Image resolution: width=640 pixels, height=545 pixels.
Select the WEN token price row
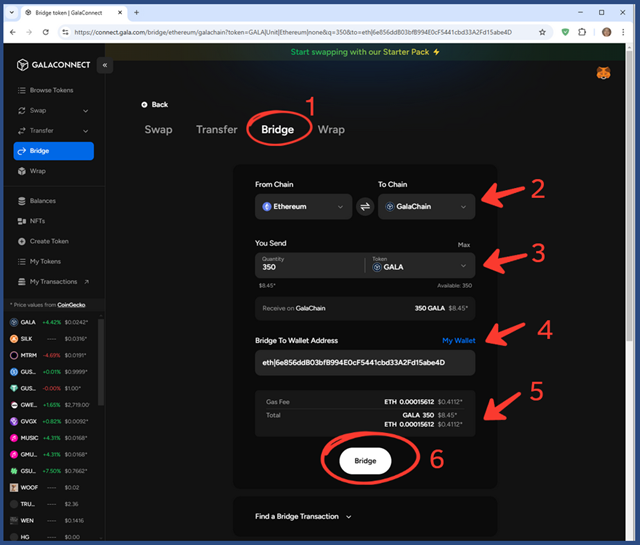[x=49, y=521]
